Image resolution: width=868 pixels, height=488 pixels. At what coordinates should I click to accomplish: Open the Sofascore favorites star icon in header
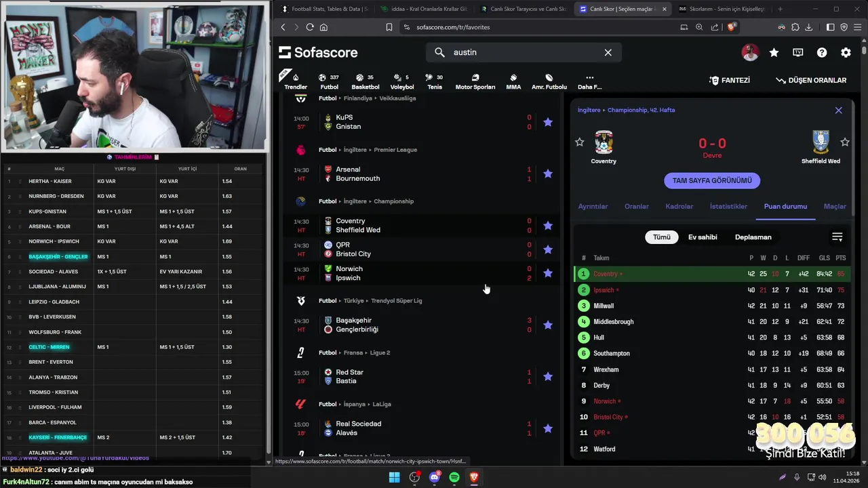(x=774, y=52)
